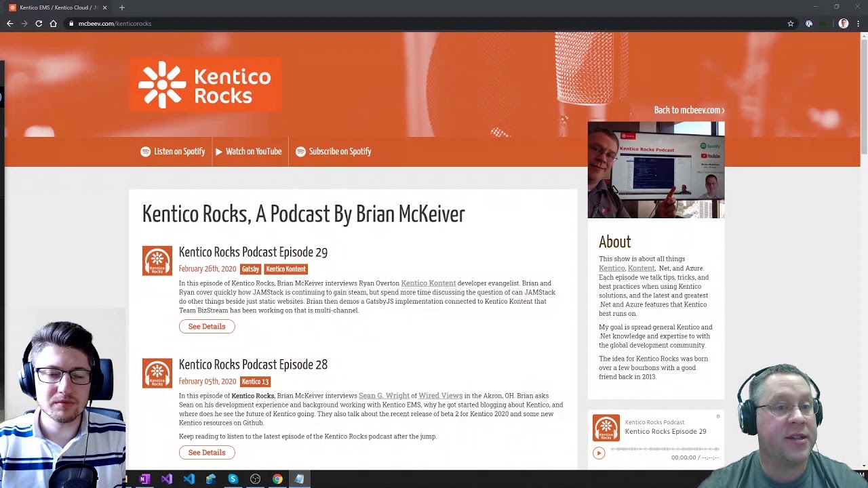Screen dimensions: 868x488
Task: Open Sean G. Wright link
Action: pyautogui.click(x=384, y=396)
